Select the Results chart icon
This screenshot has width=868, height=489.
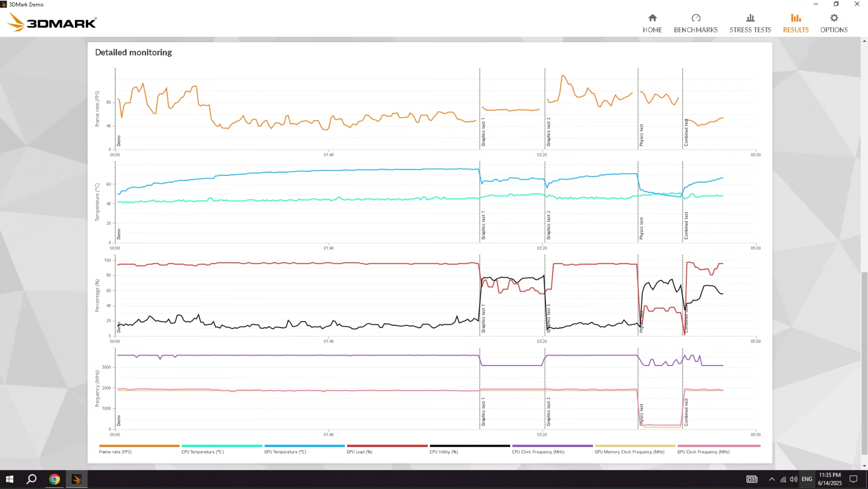(796, 18)
